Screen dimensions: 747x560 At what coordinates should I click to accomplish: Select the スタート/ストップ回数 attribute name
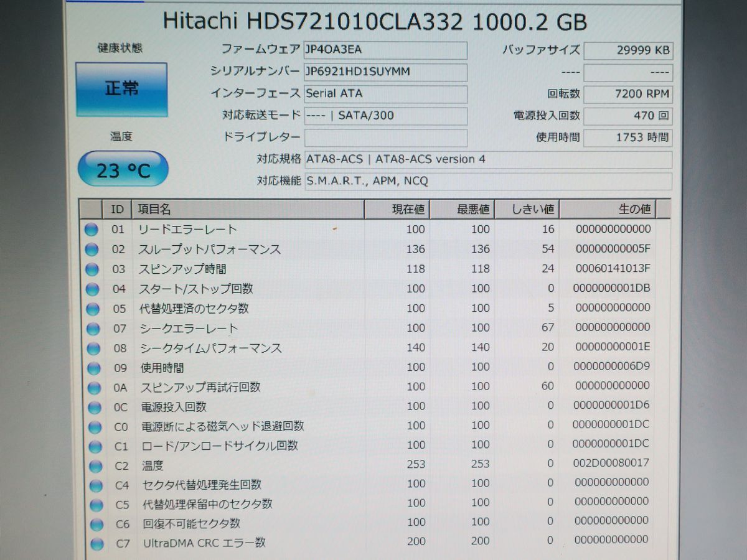pos(196,289)
